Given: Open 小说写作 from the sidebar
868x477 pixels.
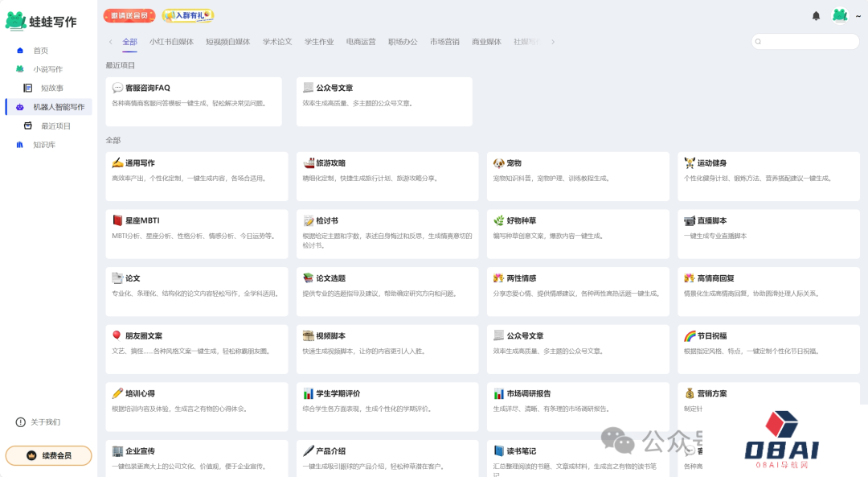Looking at the screenshot, I should tap(19, 69).
